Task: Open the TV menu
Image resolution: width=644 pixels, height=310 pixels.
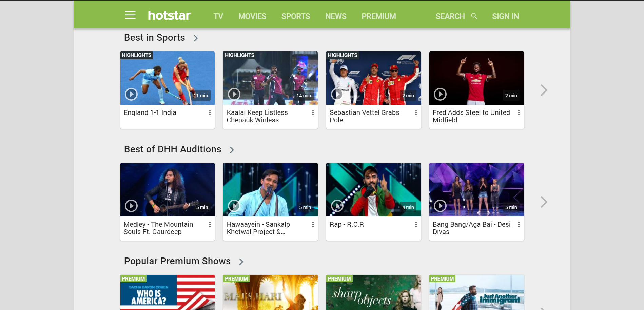Action: 218,16
